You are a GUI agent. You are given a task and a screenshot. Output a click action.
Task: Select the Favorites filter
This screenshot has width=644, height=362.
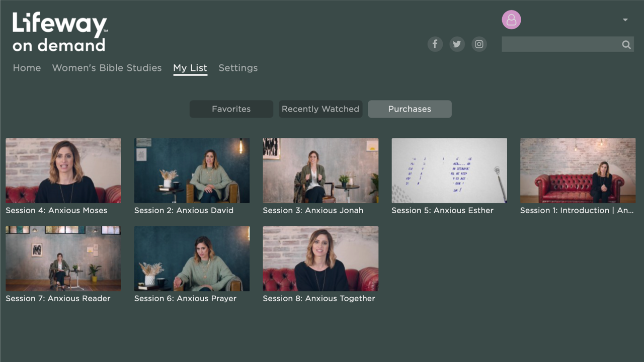(x=231, y=109)
